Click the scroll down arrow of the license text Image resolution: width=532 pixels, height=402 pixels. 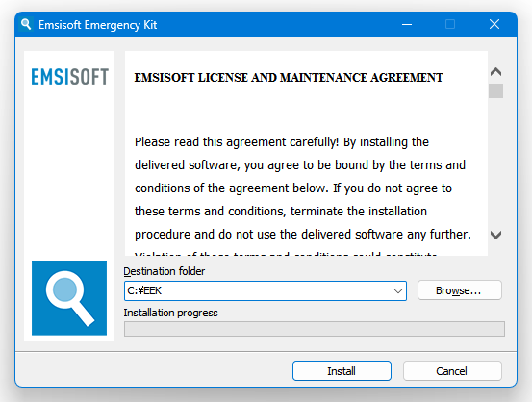coord(495,235)
